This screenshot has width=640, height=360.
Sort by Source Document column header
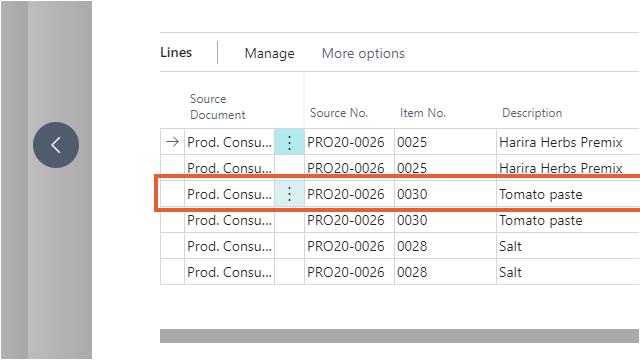tap(218, 107)
